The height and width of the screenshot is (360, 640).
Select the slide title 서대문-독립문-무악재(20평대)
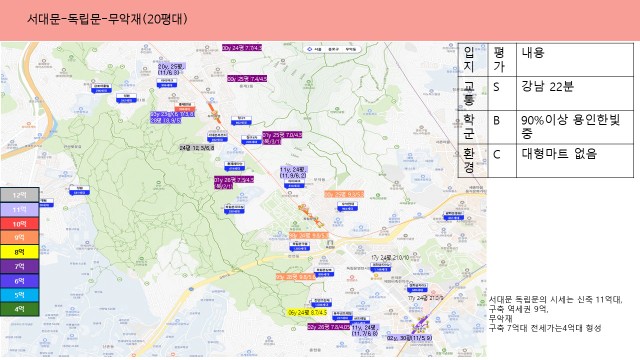(107, 19)
